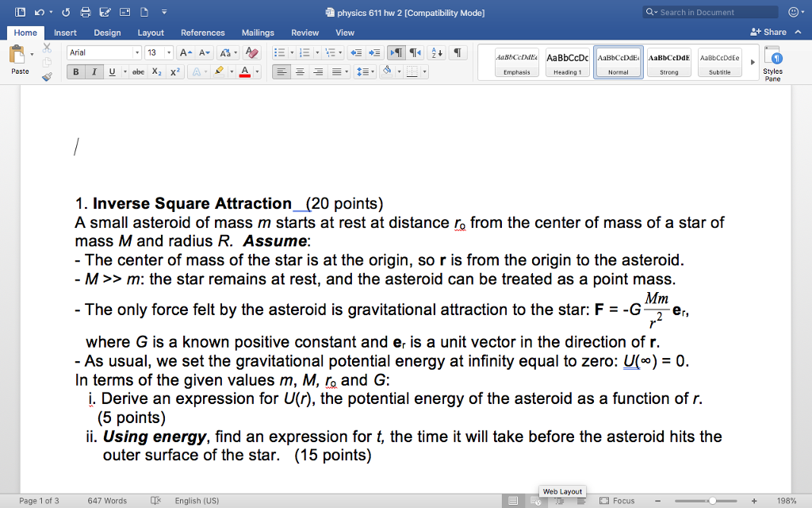Apply strikethrough formatting
This screenshot has height=508, width=812.
pyautogui.click(x=140, y=71)
